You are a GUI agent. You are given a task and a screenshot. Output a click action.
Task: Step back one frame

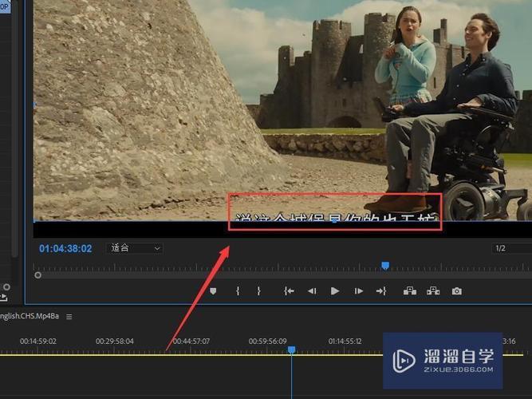(x=312, y=291)
